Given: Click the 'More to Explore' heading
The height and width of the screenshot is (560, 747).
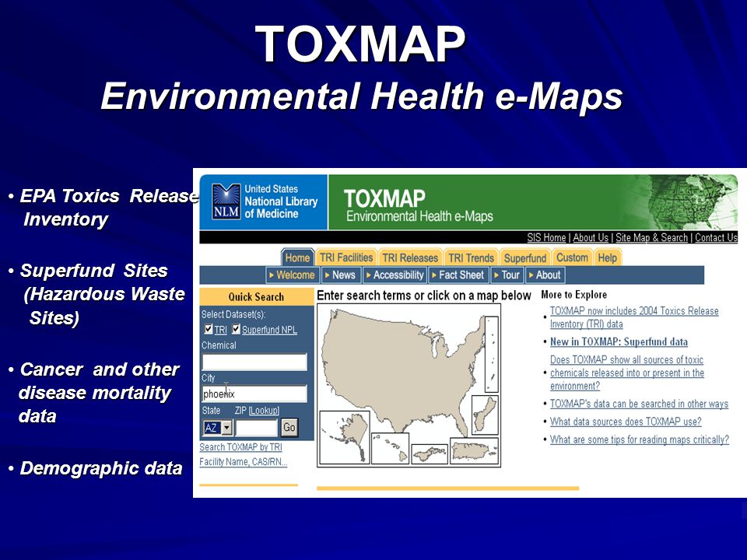Looking at the screenshot, I should (574, 294).
